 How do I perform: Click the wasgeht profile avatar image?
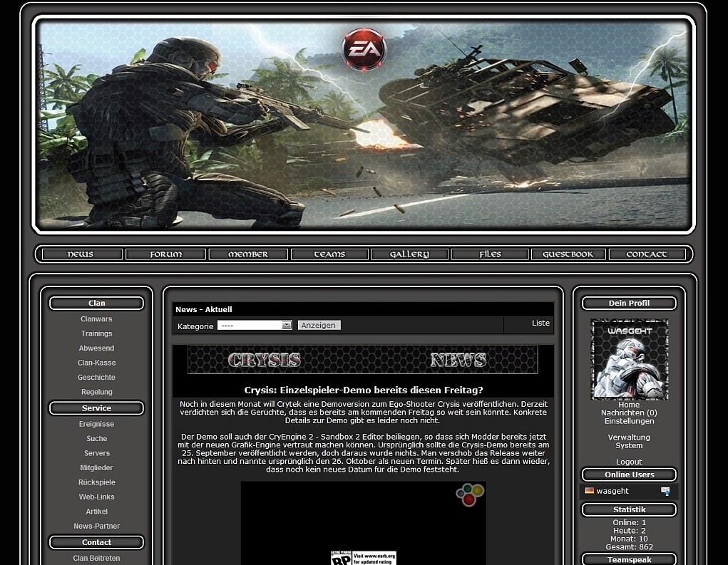[629, 359]
